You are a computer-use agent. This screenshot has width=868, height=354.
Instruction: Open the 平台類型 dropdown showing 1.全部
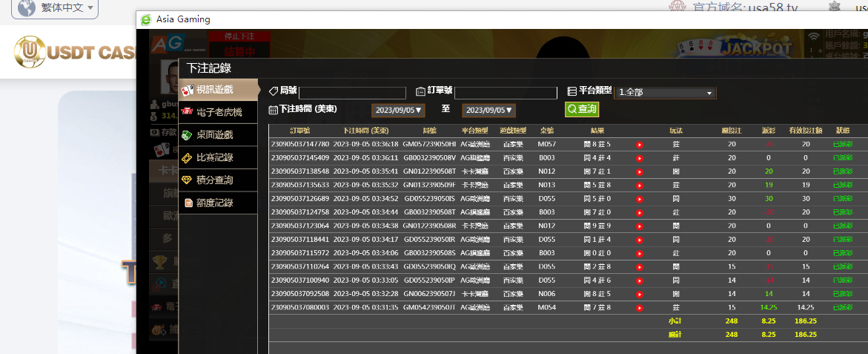(x=666, y=93)
